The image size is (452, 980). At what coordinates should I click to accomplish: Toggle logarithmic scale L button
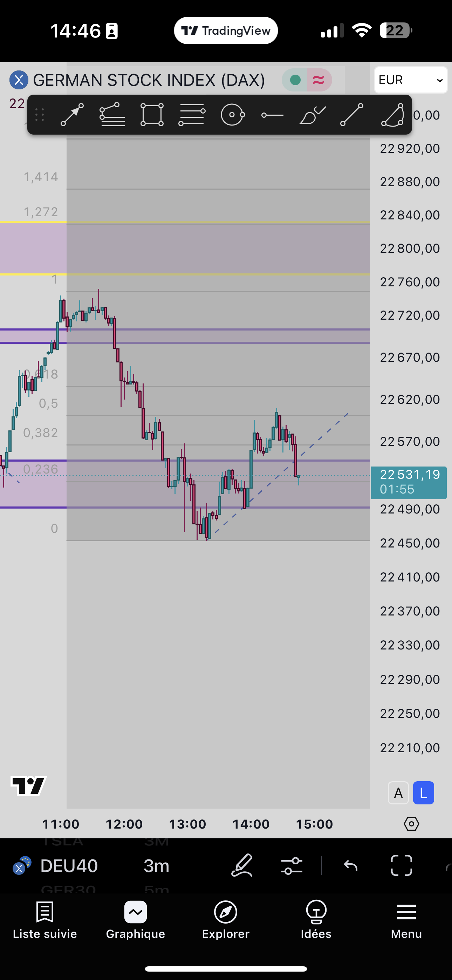[423, 793]
